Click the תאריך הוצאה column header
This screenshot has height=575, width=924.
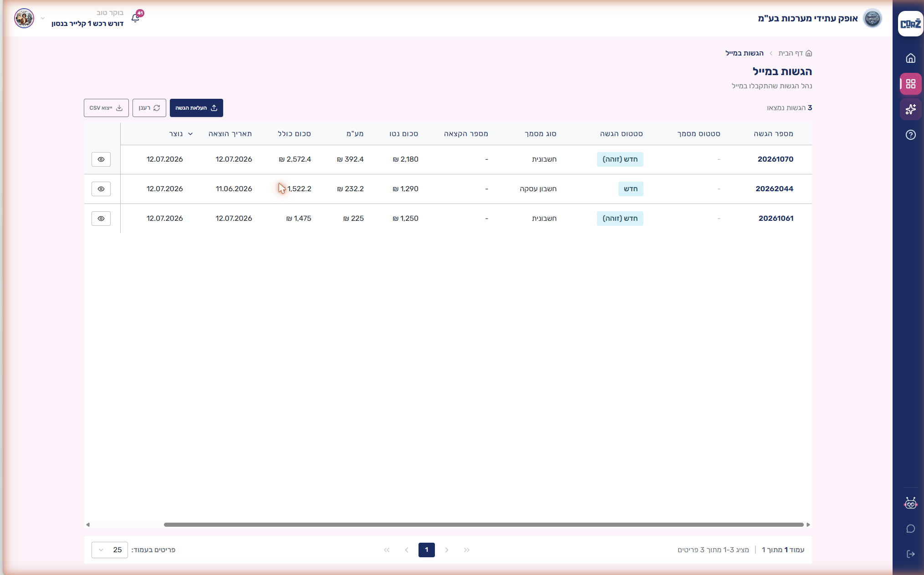click(230, 134)
